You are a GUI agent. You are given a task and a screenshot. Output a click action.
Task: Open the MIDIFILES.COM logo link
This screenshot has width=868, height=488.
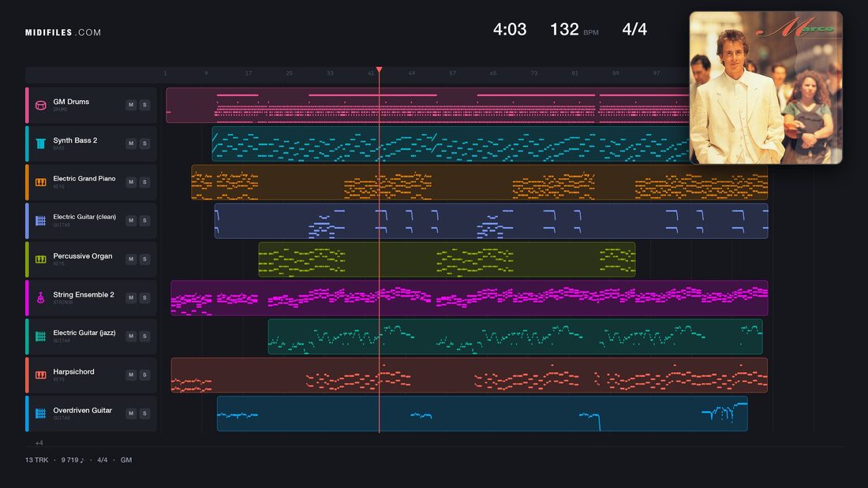pos(63,32)
